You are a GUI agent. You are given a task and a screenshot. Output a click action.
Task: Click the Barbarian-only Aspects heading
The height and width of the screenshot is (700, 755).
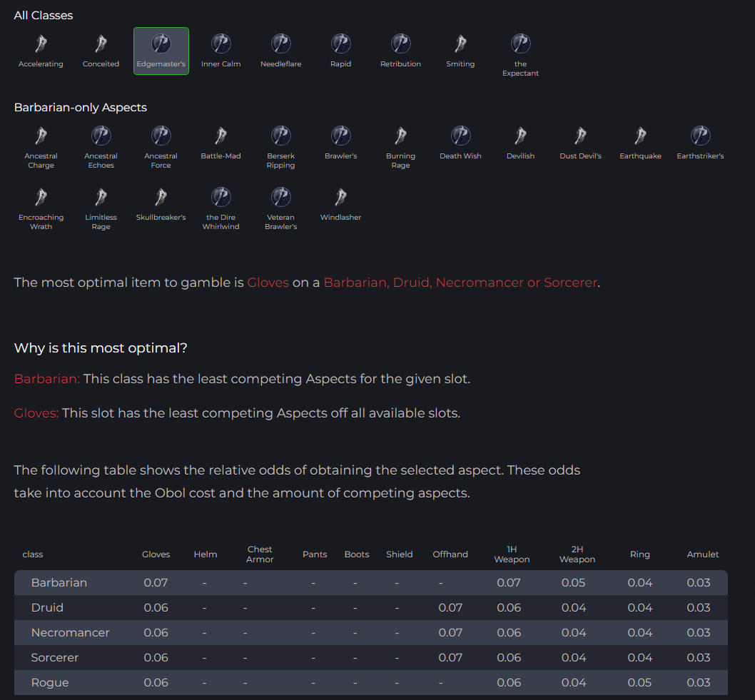click(81, 107)
